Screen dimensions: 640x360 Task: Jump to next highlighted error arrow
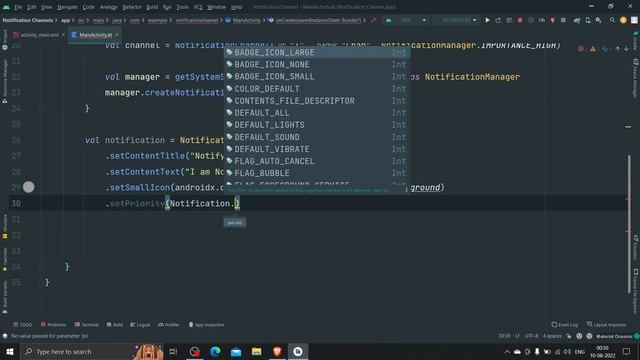pos(626,49)
